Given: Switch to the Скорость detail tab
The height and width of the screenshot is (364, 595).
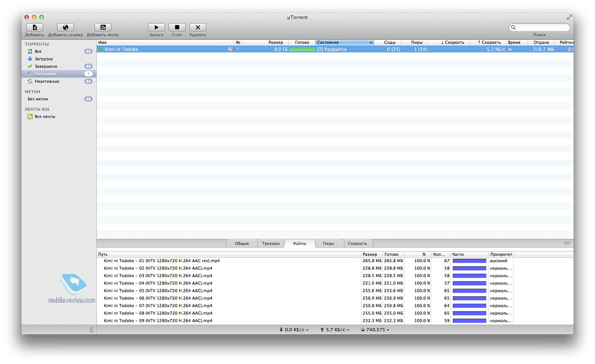Looking at the screenshot, I should (357, 243).
